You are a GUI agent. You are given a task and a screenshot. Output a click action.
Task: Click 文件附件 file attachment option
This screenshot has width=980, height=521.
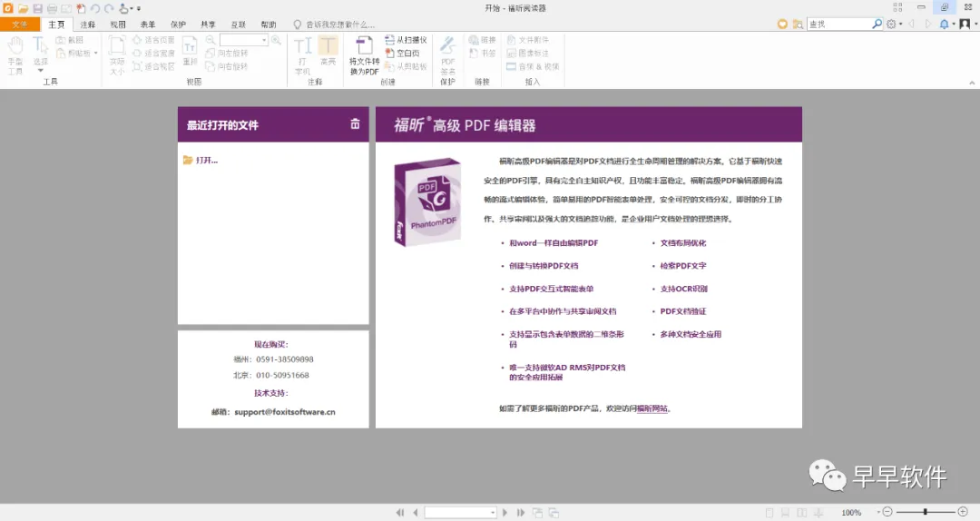(x=528, y=40)
